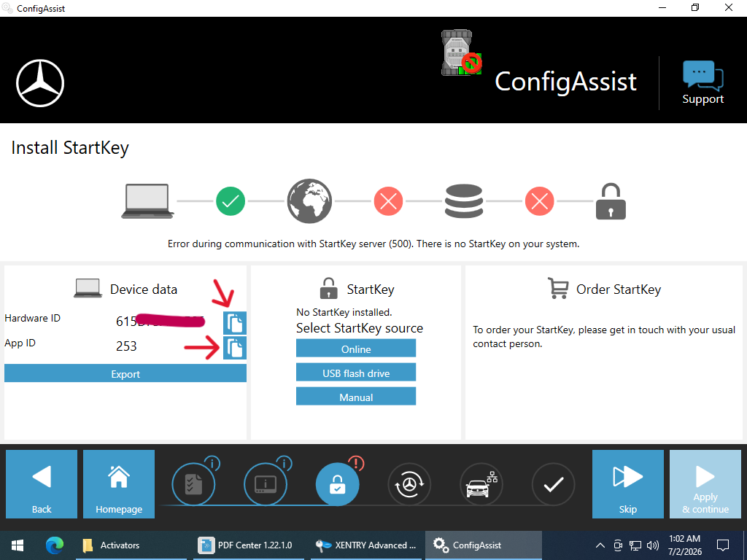
Task: Open the volume control in tray
Action: pos(653,545)
